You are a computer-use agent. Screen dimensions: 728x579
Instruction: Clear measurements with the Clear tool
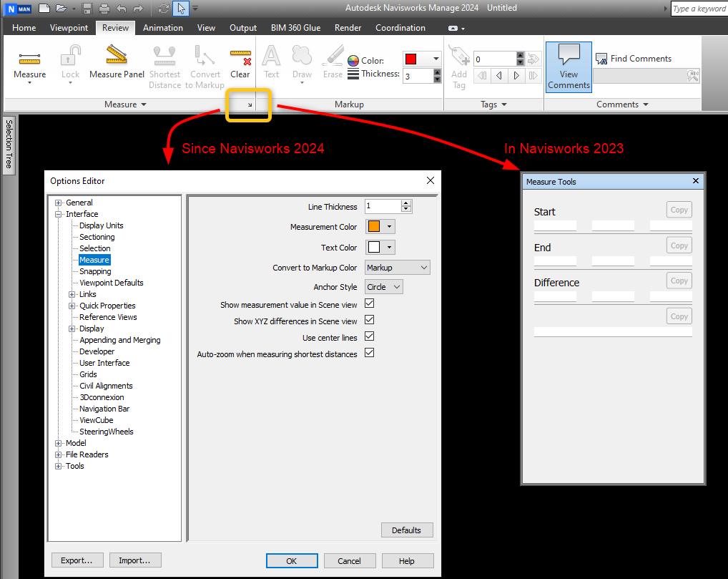(x=240, y=62)
